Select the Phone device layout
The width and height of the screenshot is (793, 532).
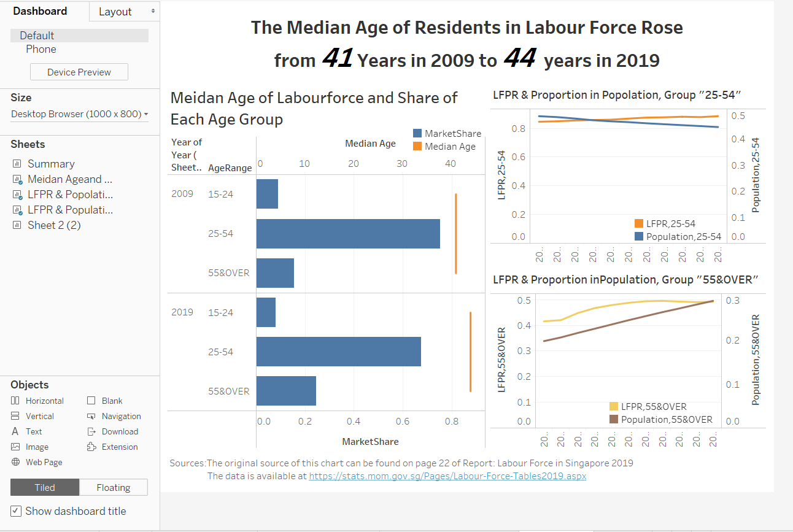[41, 49]
